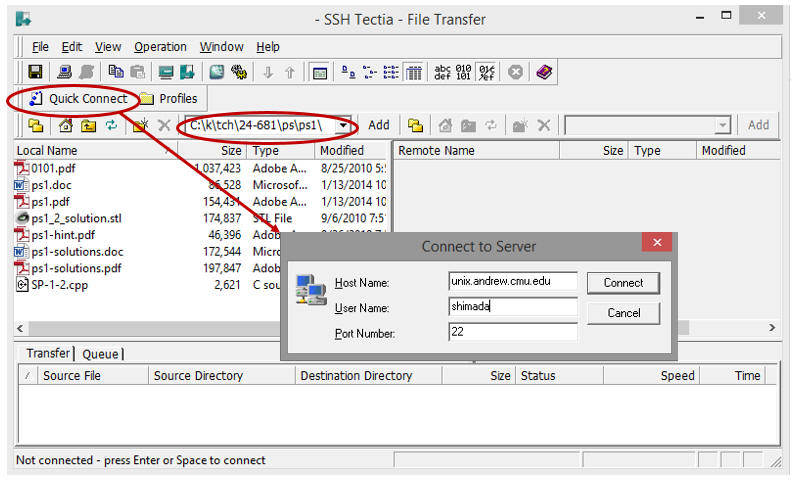The height and width of the screenshot is (480, 793).
Task: Click the keys icon in toolbar
Action: point(239,72)
